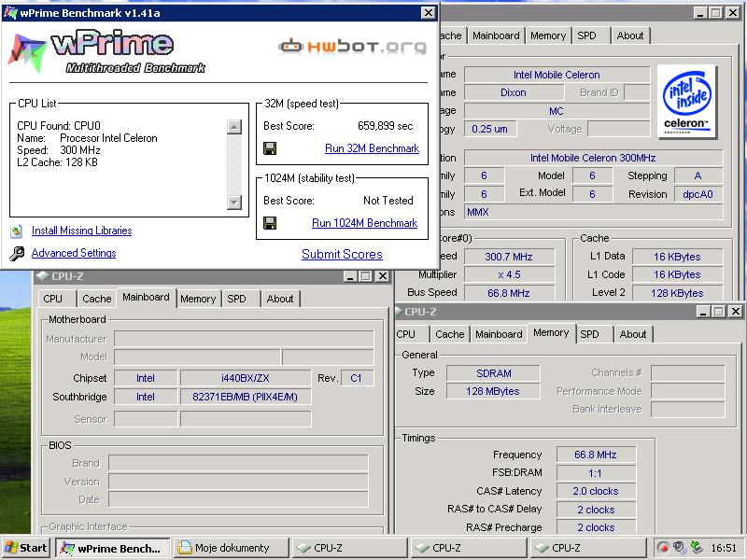
Task: Click the Revision dpcA0 value
Action: coord(698,194)
